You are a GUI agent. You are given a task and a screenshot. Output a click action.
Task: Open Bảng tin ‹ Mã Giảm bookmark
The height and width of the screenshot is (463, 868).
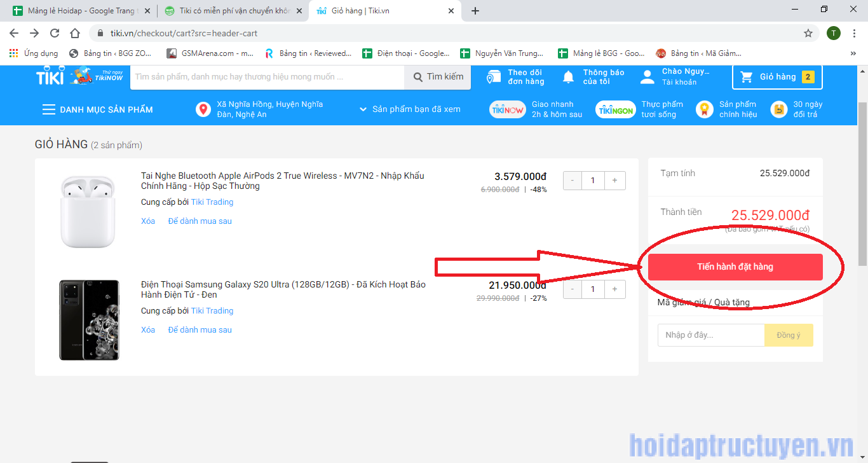698,53
